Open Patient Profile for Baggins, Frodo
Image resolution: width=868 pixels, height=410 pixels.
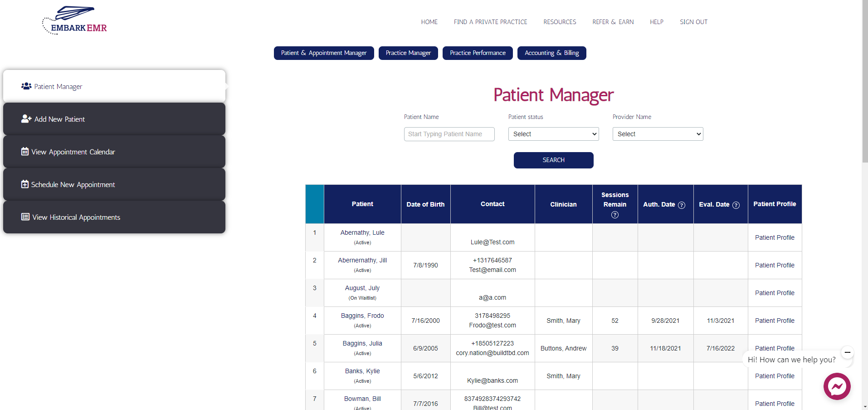point(774,321)
